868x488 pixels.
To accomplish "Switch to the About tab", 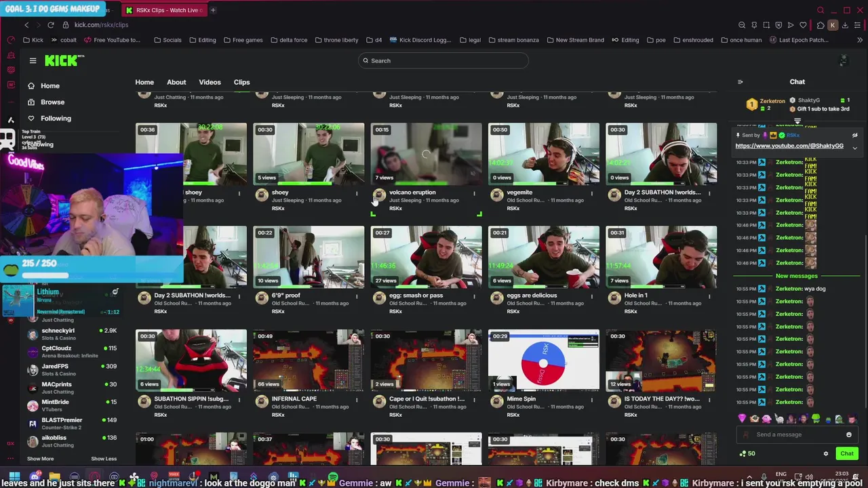I will point(176,82).
